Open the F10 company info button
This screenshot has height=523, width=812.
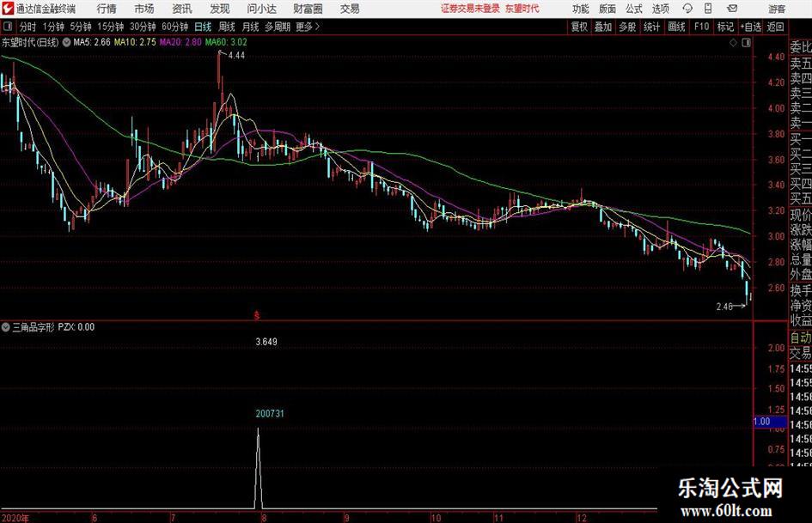click(701, 27)
